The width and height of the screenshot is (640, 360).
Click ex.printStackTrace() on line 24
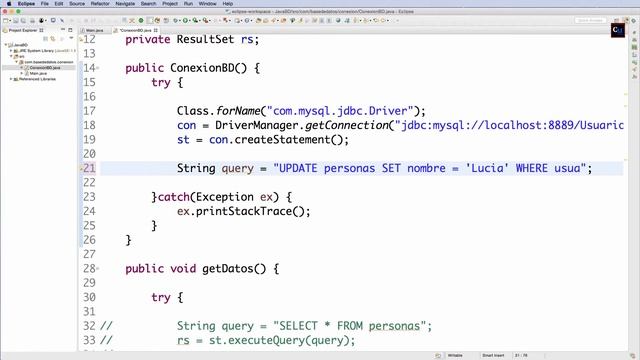click(x=240, y=211)
